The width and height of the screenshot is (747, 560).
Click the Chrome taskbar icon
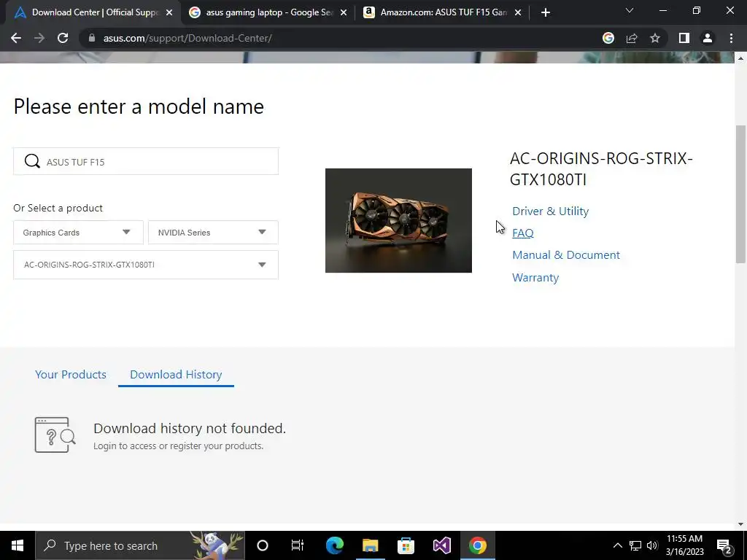[x=477, y=545]
